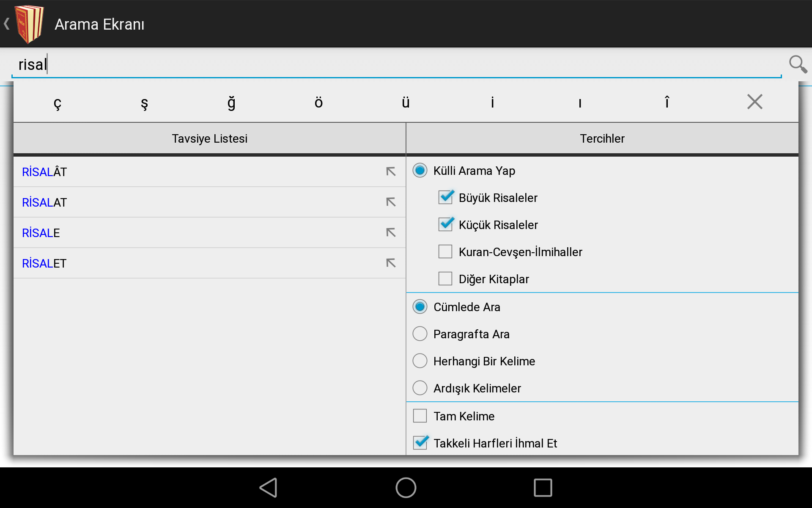Uncheck Takkeli Harfleri İhmal Et
Image resolution: width=812 pixels, height=508 pixels.
click(x=421, y=443)
